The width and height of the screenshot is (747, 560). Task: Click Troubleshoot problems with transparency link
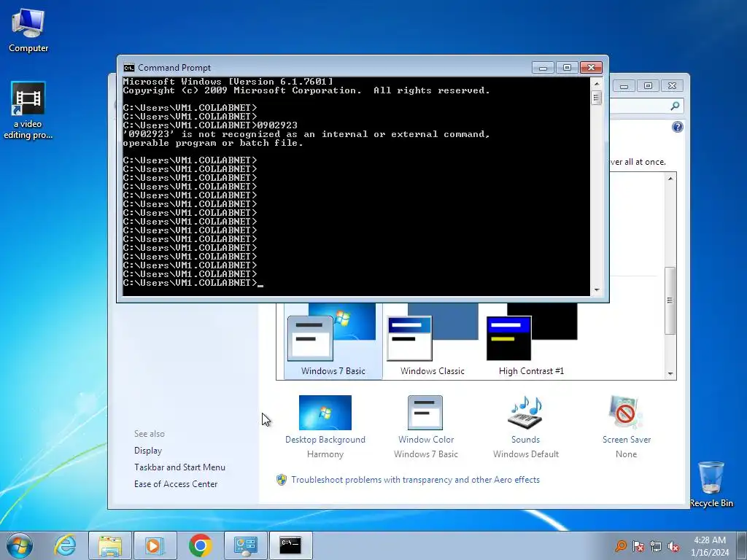pos(415,480)
